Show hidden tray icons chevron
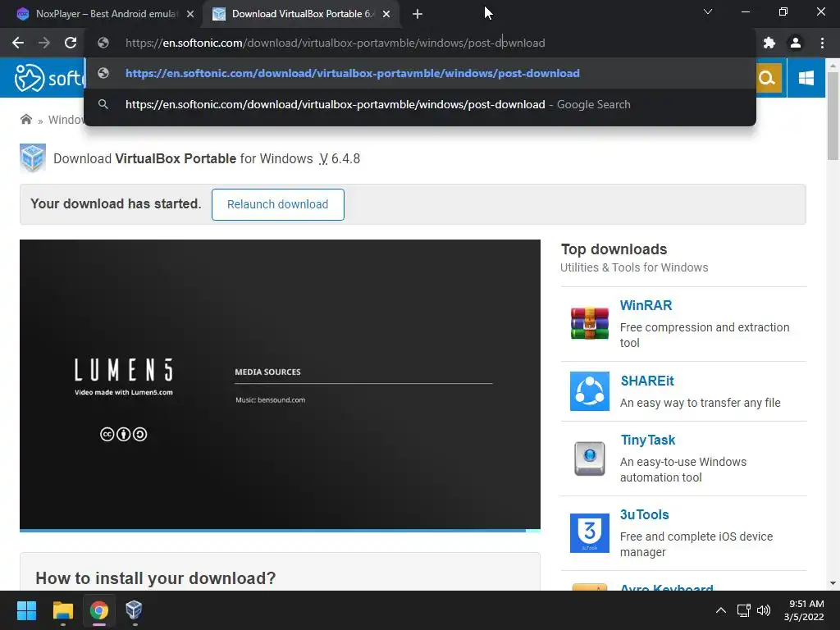 pyautogui.click(x=721, y=610)
